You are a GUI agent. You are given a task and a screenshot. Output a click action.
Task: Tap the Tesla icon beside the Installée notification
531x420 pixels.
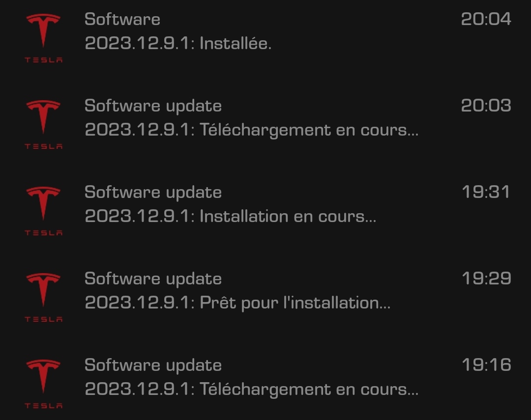[43, 38]
